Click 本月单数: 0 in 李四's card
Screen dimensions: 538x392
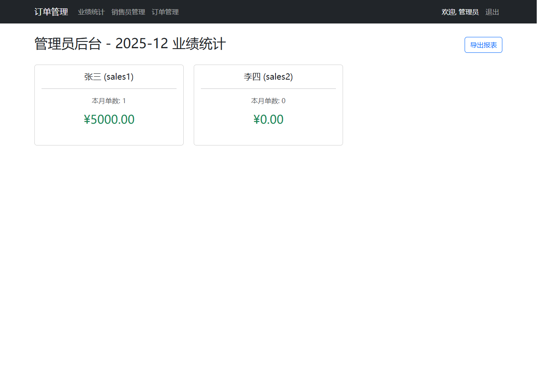(x=268, y=101)
